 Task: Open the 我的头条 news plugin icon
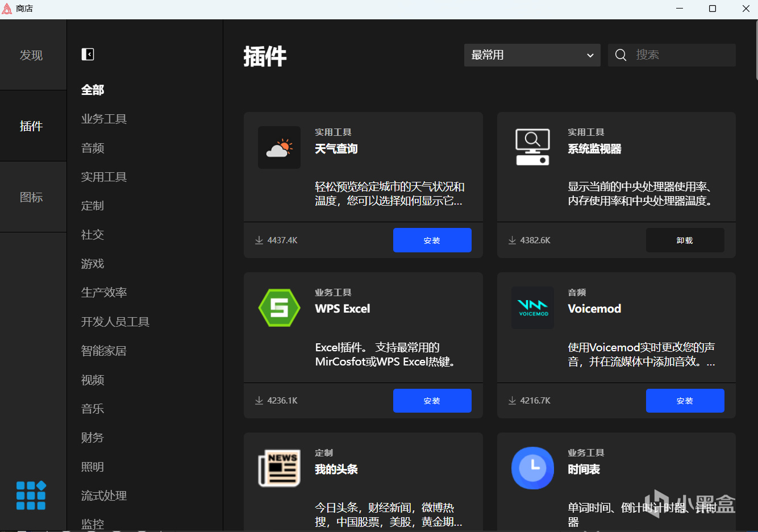click(279, 468)
